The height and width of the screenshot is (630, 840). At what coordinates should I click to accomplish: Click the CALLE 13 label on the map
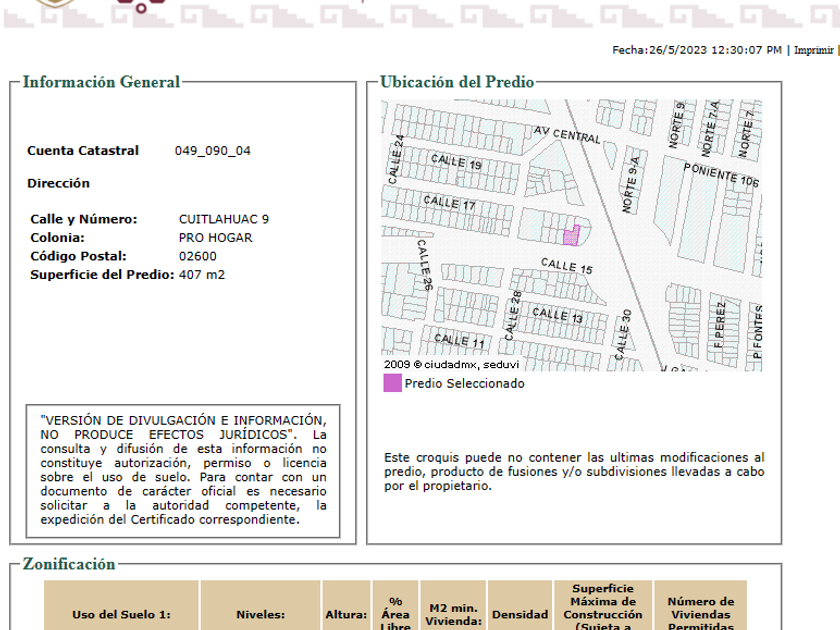pyautogui.click(x=557, y=315)
